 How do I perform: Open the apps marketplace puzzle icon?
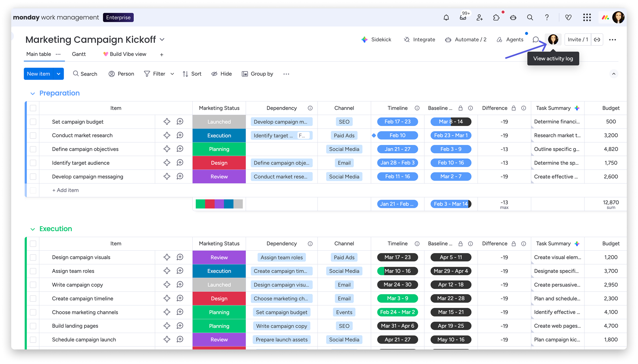496,17
